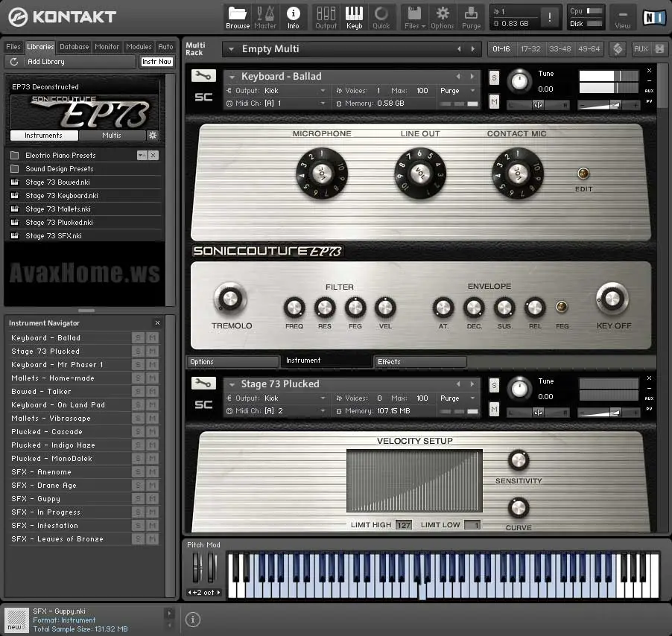The image size is (672, 636).
Task: Mute SFX - Guppy in navigator
Action: tap(152, 499)
